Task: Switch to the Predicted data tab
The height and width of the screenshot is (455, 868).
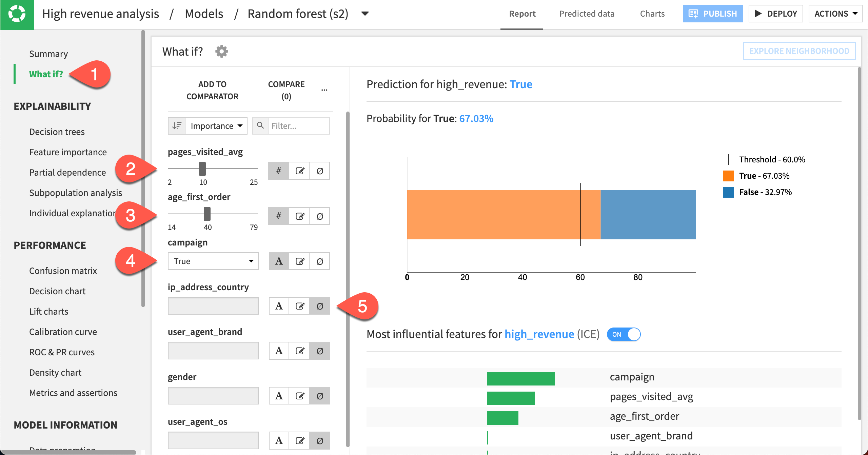Action: pos(587,14)
